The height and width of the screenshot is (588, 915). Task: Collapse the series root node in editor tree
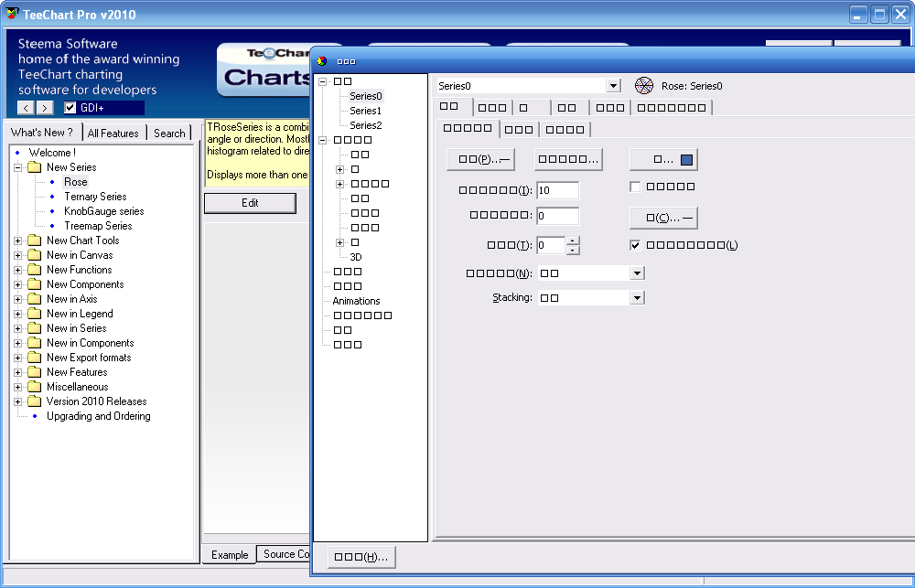coord(323,81)
